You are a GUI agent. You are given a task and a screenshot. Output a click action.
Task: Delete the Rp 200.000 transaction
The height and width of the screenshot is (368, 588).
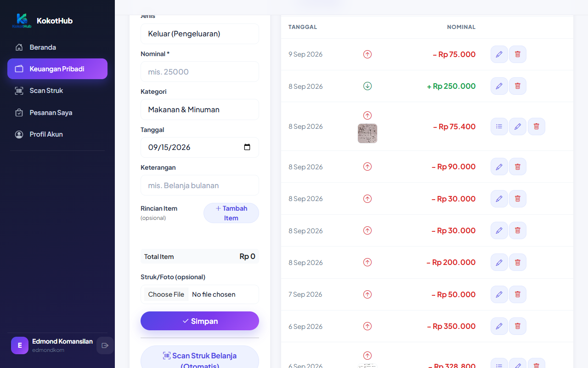coord(518,262)
